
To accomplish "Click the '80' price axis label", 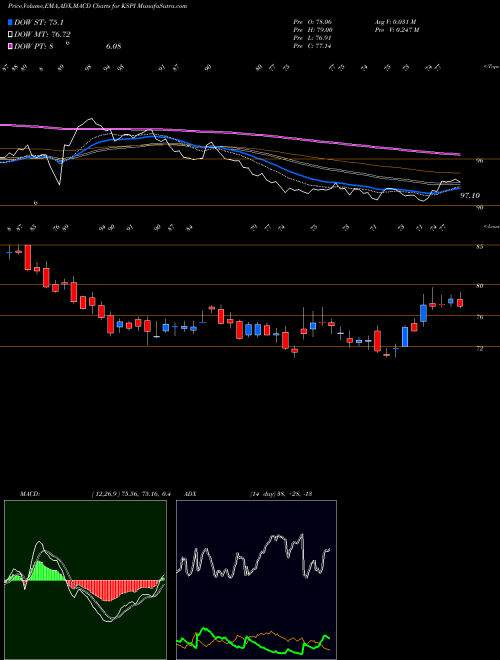I will 479,286.
